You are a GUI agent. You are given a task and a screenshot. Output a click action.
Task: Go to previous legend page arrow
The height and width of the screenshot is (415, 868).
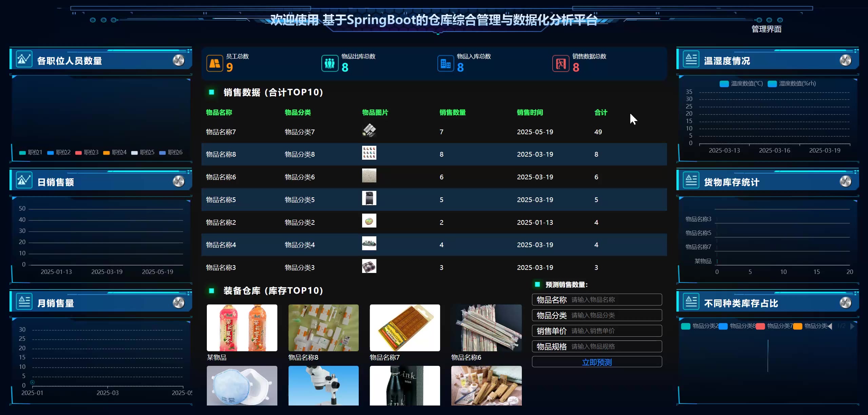830,326
